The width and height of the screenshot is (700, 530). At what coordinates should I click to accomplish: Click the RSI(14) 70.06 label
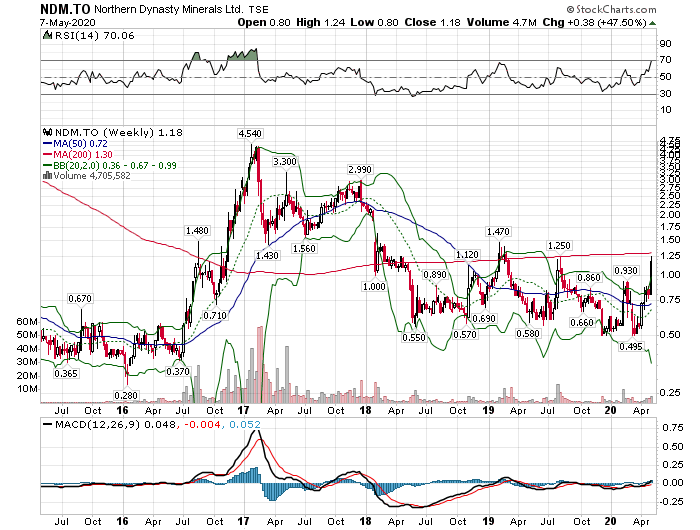click(94, 36)
